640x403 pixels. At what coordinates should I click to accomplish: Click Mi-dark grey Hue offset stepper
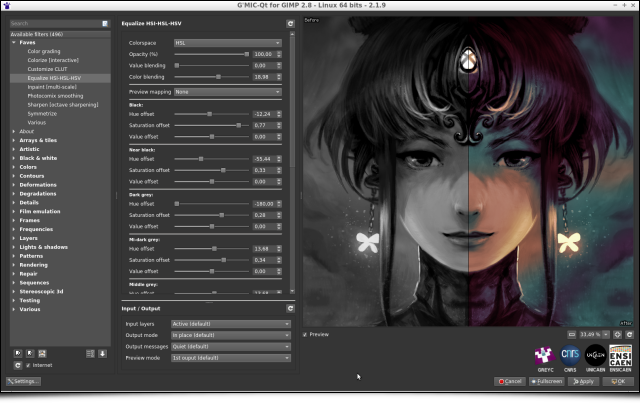tap(279, 249)
